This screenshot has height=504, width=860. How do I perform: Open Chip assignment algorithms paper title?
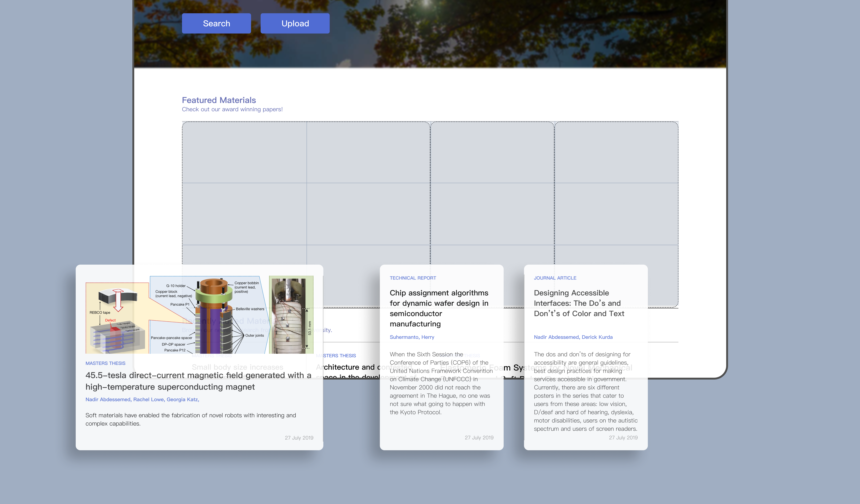[439, 308]
